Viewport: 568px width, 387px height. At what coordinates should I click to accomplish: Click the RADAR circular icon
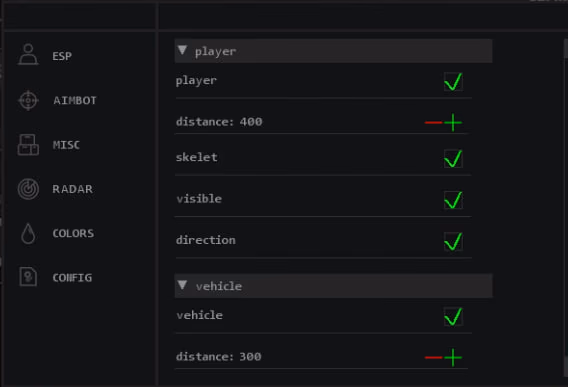click(x=28, y=189)
